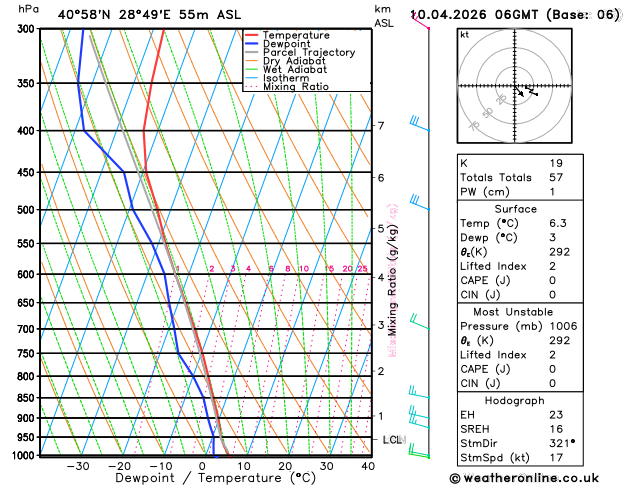
Task: Click the '7' km altitude label
Action: pos(381,126)
